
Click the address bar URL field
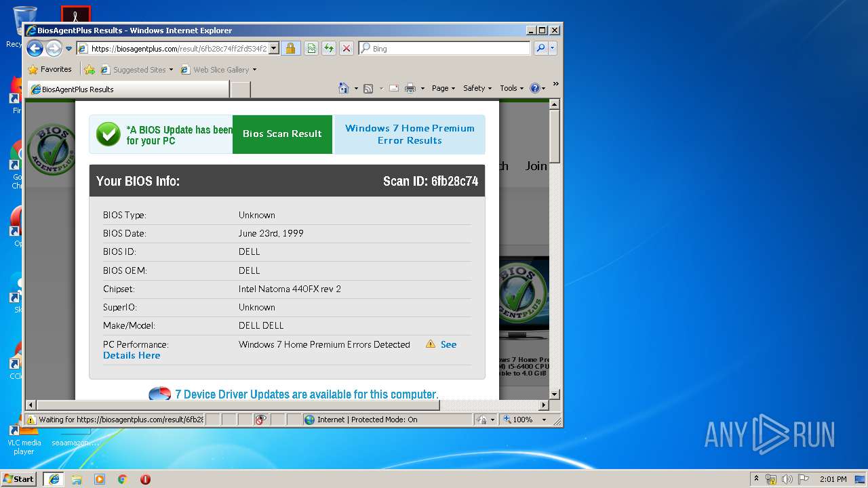click(178, 48)
